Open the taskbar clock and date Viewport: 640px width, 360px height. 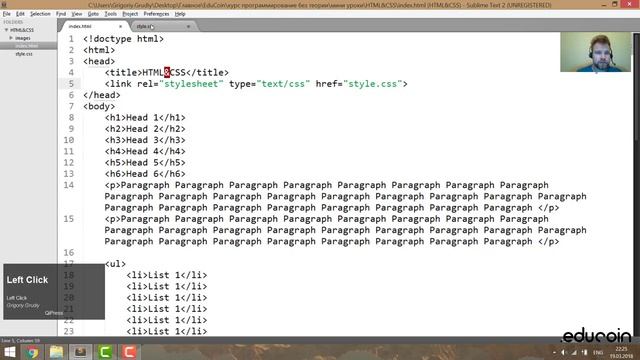click(621, 353)
